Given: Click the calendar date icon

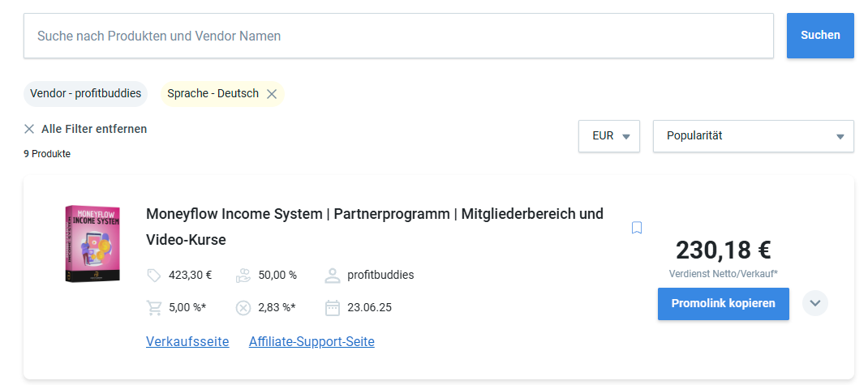Looking at the screenshot, I should click(332, 307).
